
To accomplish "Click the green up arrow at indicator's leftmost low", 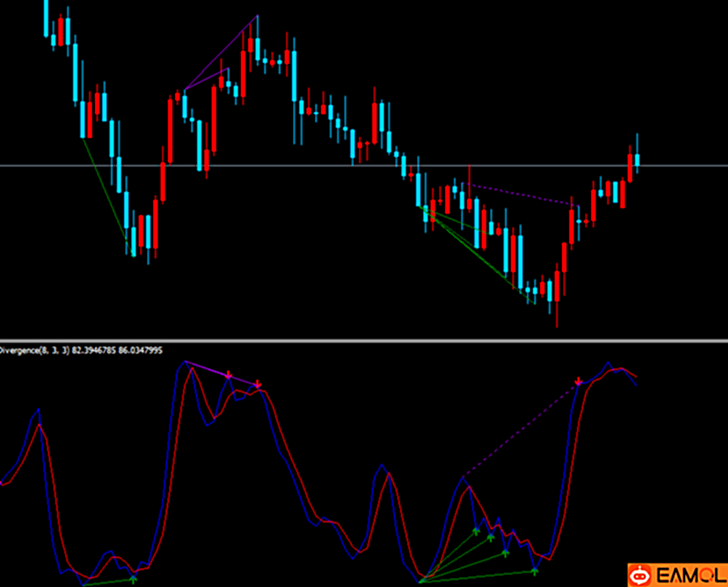I will click(x=133, y=579).
